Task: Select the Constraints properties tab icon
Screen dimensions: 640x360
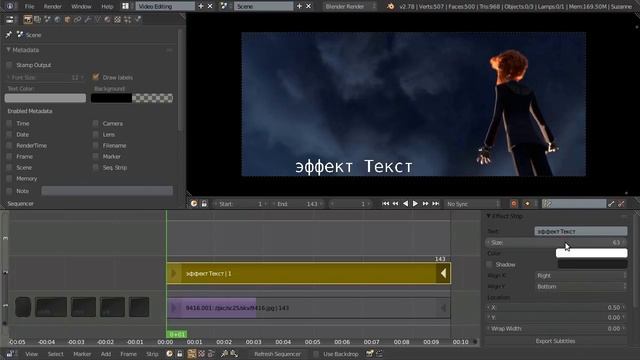Action: [78, 19]
